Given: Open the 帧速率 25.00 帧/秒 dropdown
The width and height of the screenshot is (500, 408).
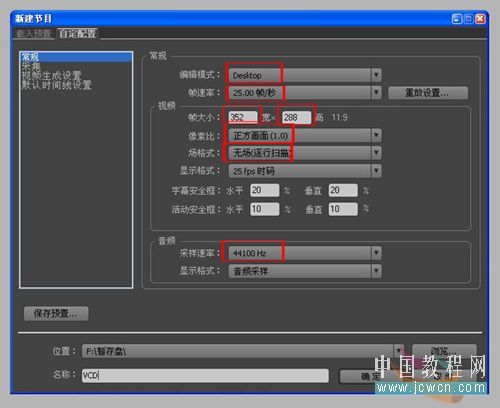Looking at the screenshot, I should click(x=305, y=93).
